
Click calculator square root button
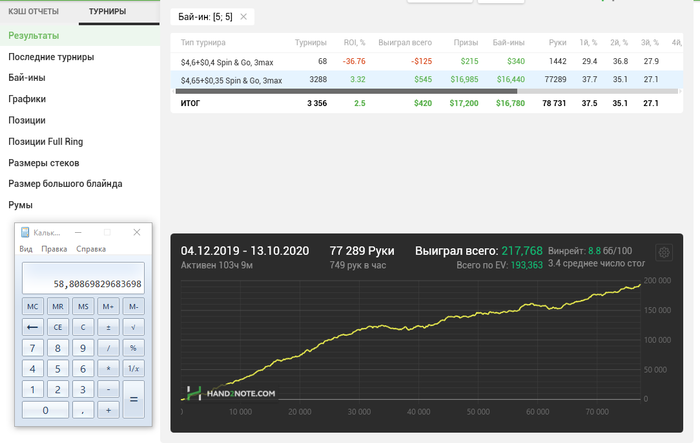[x=133, y=327]
